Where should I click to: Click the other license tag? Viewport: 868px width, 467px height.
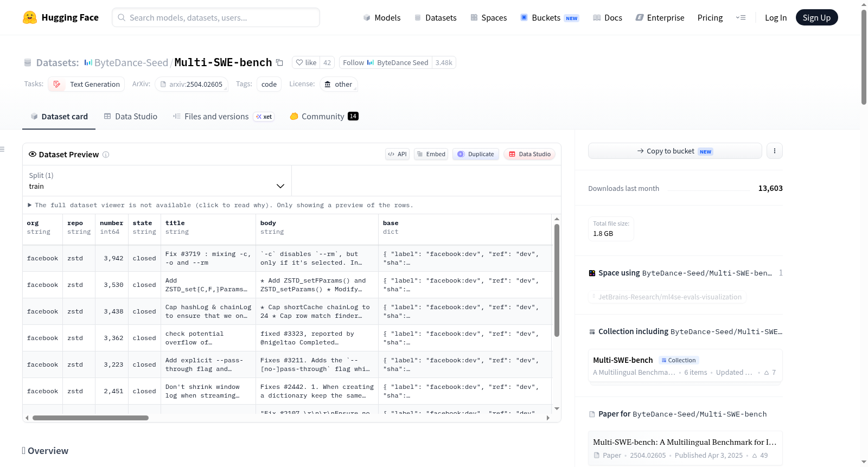pyautogui.click(x=339, y=84)
